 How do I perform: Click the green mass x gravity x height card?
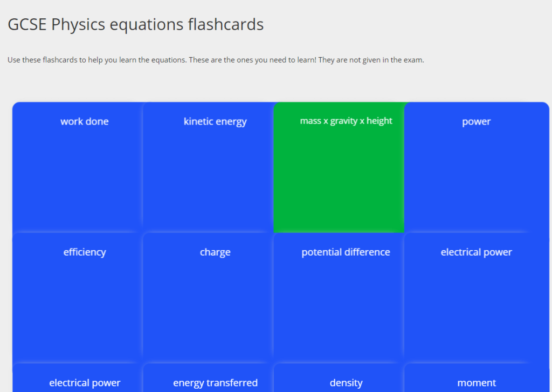339,167
